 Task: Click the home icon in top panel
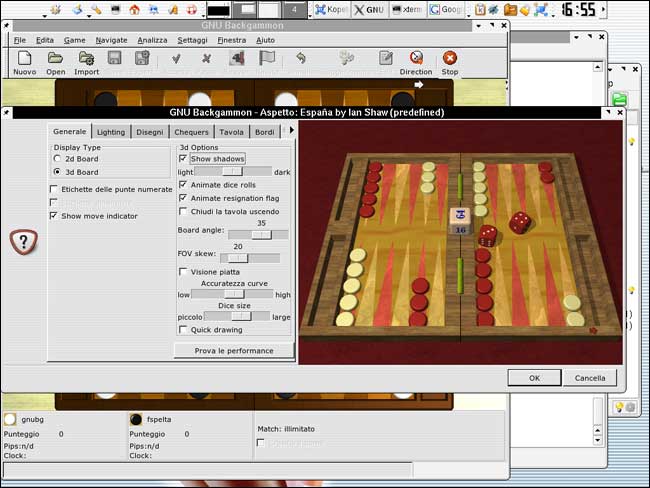[136, 10]
